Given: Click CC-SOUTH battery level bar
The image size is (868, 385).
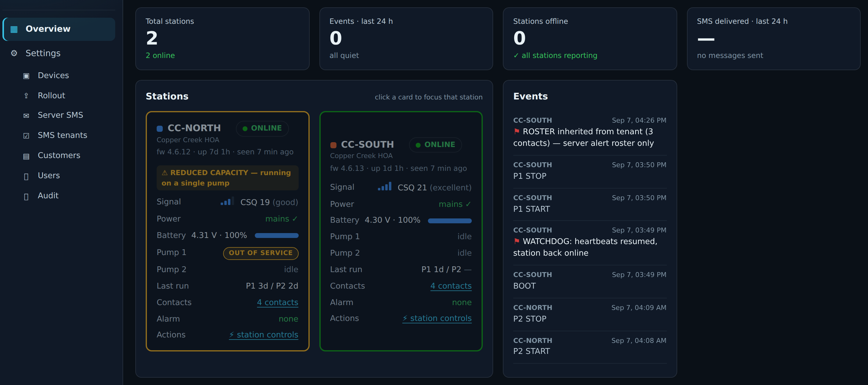Looking at the screenshot, I should pos(450,221).
